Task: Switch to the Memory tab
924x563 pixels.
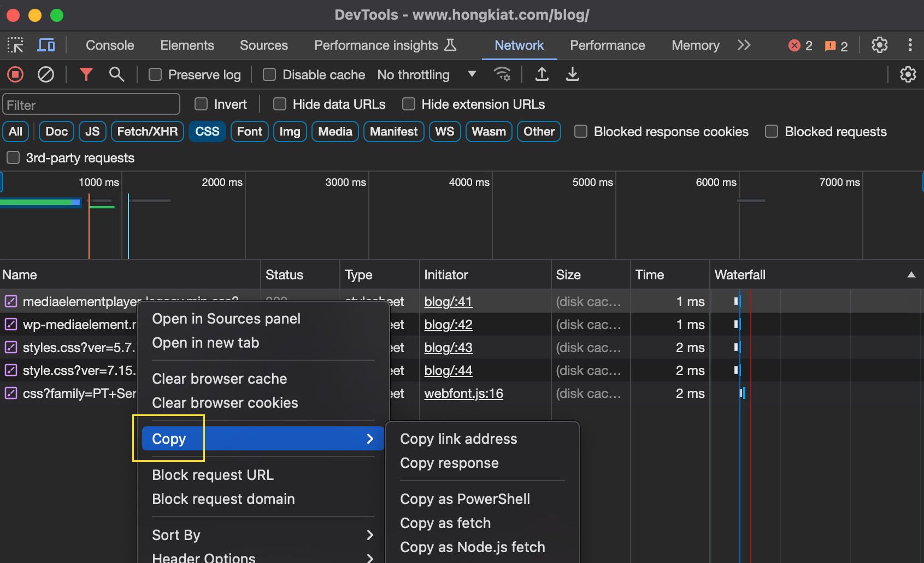Action: [696, 45]
